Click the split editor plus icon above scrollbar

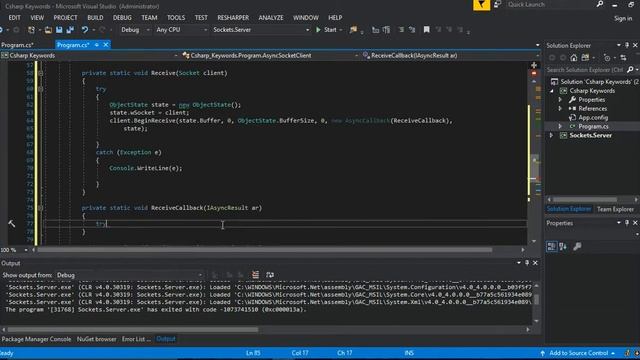[x=534, y=65]
